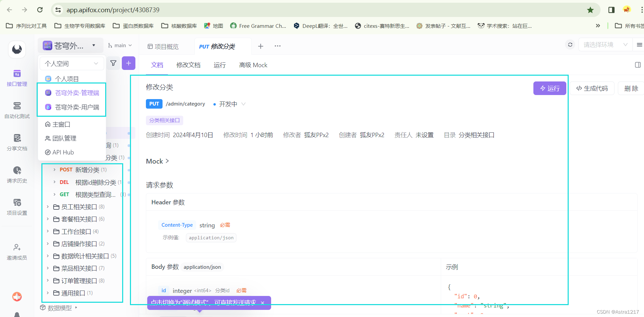The height and width of the screenshot is (317, 644).
Task: Switch to the 项目概览 tab
Action: [x=163, y=46]
